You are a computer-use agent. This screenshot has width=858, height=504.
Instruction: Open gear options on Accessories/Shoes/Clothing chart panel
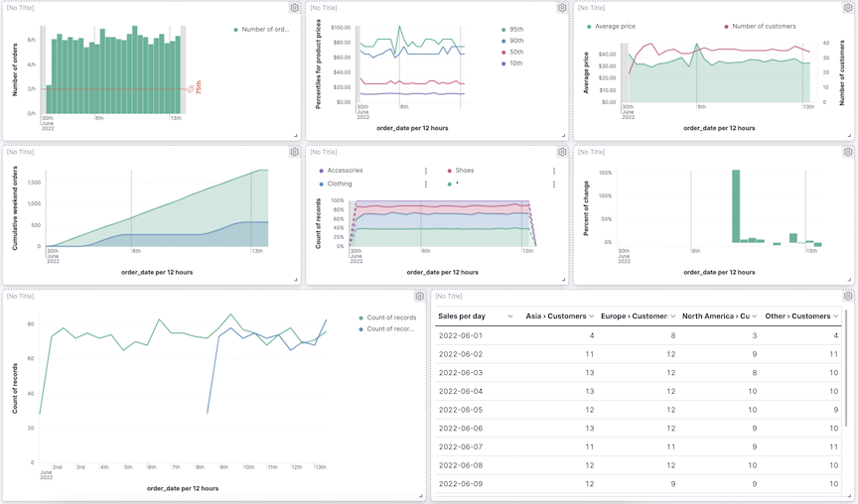point(562,152)
